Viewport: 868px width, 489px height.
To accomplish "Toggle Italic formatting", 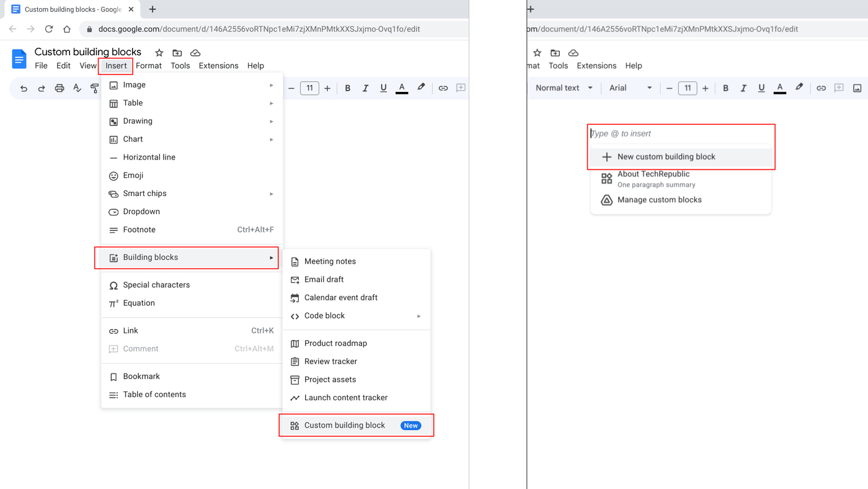I will pos(365,87).
